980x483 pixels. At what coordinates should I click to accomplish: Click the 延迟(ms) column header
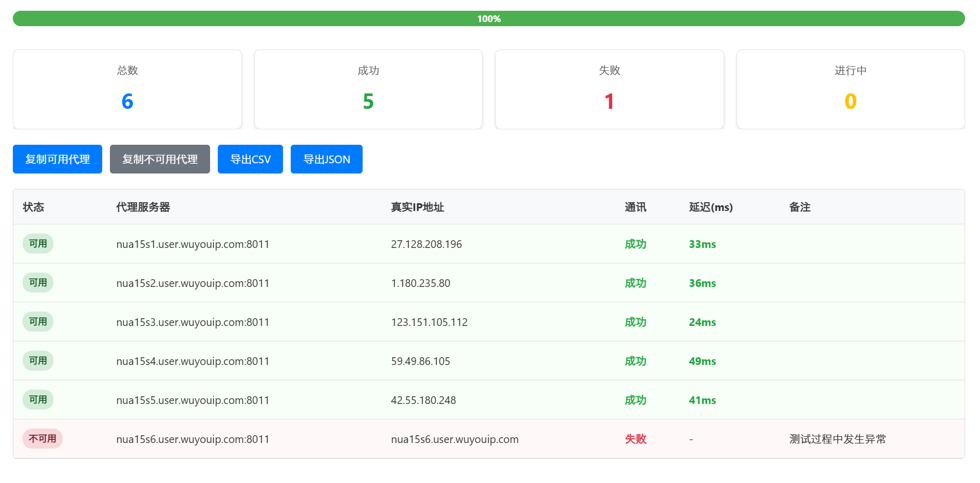[x=710, y=207]
